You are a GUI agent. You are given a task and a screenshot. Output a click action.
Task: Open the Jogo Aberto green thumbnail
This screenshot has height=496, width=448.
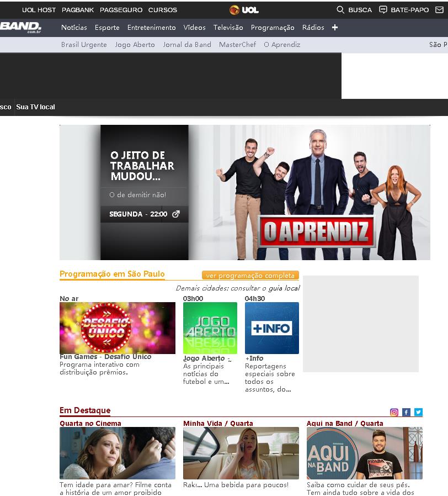tap(210, 328)
